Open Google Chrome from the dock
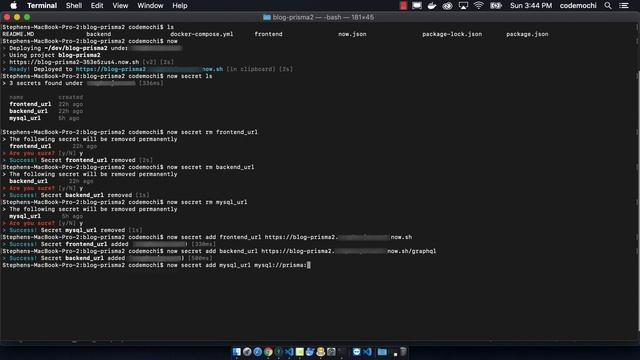This screenshot has height=360, width=640. (268, 351)
